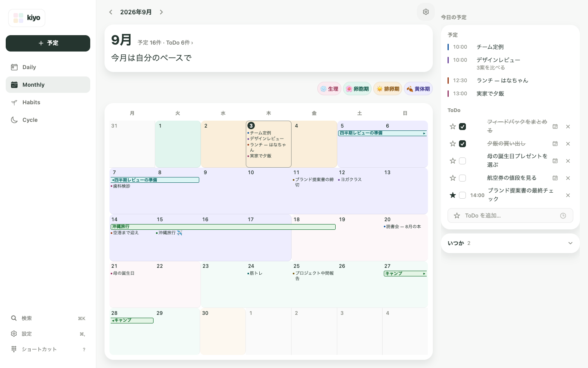Go to the next month
The width and height of the screenshot is (588, 368).
[x=161, y=12]
